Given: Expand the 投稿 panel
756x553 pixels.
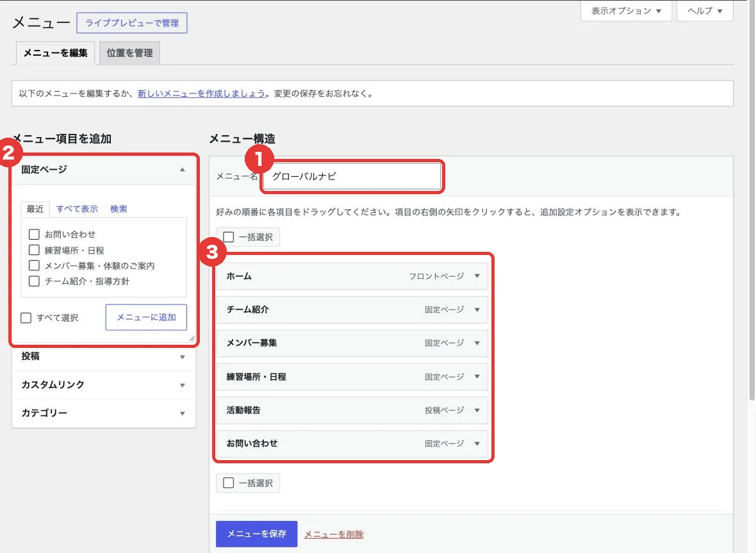Looking at the screenshot, I should click(104, 356).
